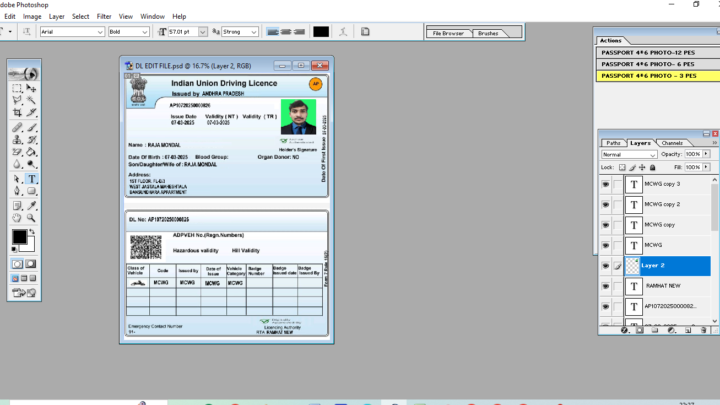Pick the Pen tool

pyautogui.click(x=17, y=191)
